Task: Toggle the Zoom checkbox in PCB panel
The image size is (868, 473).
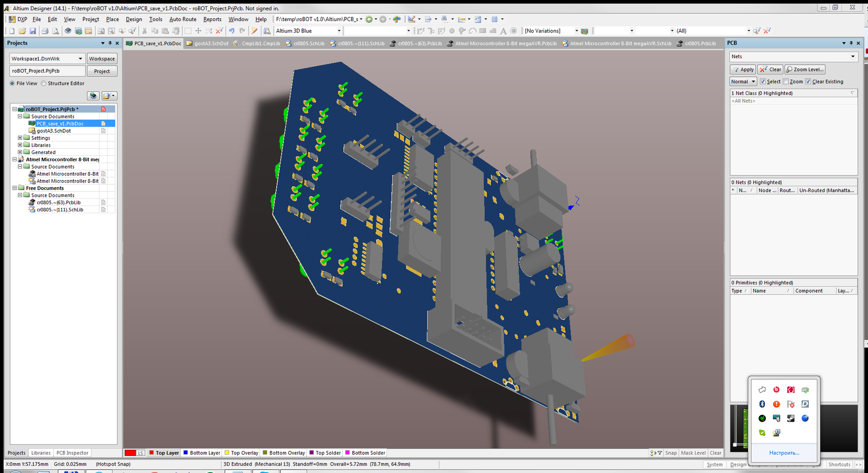Action: click(x=786, y=81)
